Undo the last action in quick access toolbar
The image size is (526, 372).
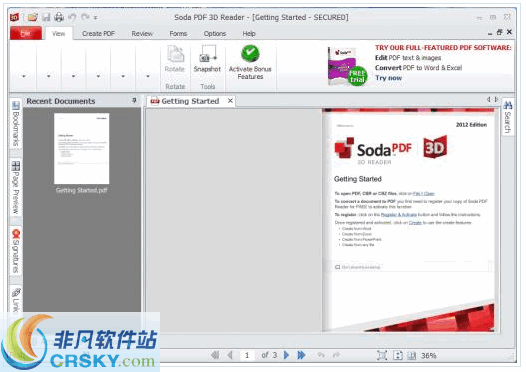coord(72,17)
